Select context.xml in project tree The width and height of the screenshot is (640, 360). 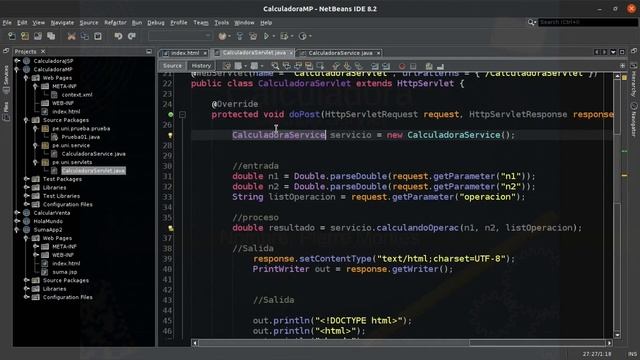click(x=77, y=95)
